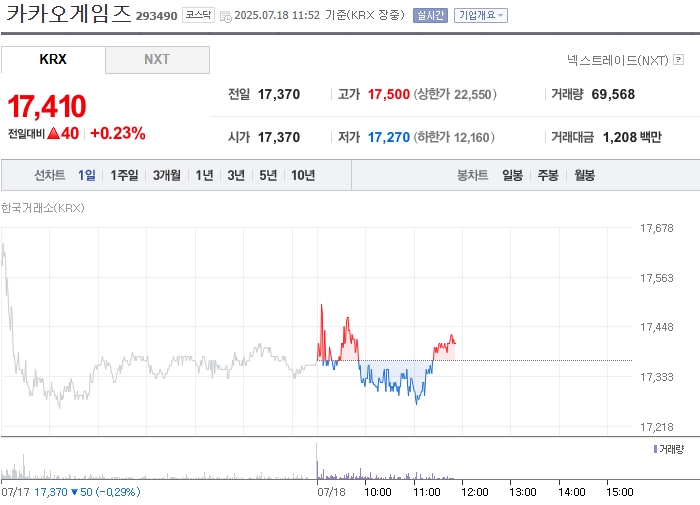This screenshot has width=700, height=505.
Task: Click the 07/17 date axis label
Action: click(x=15, y=492)
